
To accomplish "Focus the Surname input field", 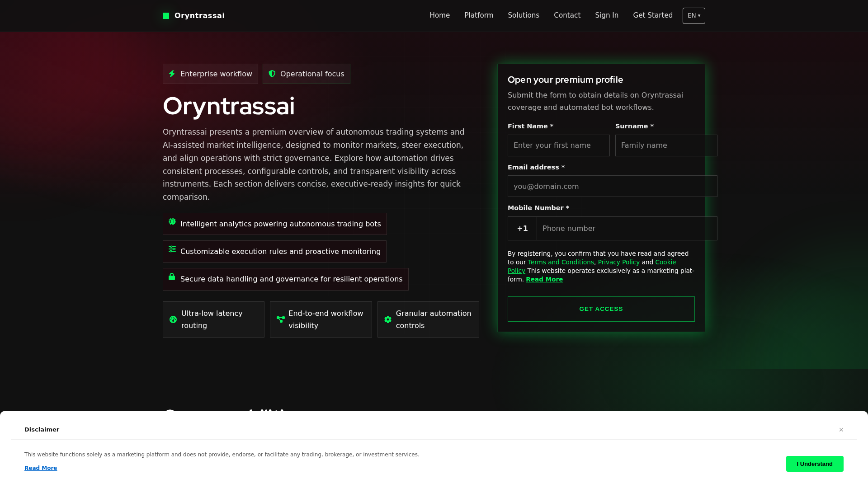I will (666, 145).
